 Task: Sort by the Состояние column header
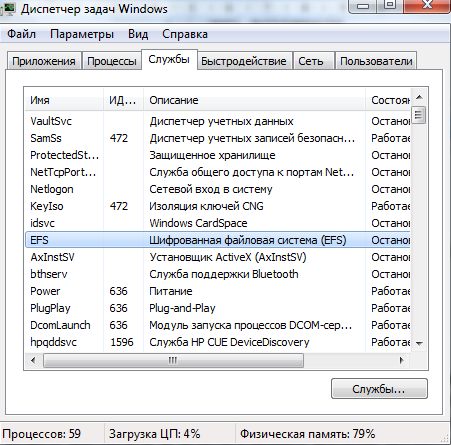pos(388,100)
